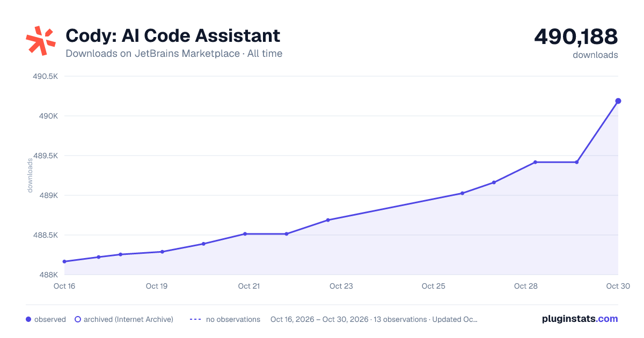The width and height of the screenshot is (644, 338).
Task: Click the hollow 'archived (Internet Archive)' legend circle
Action: click(78, 319)
